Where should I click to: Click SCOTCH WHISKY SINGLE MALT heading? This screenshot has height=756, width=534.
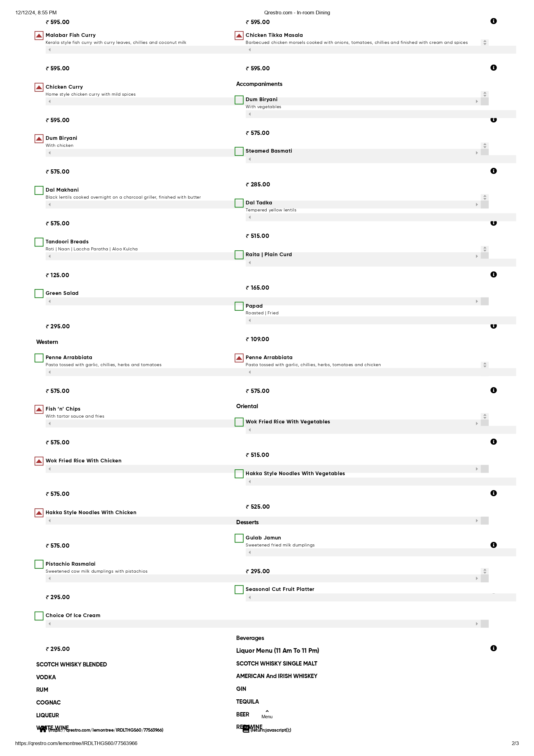[x=277, y=663]
